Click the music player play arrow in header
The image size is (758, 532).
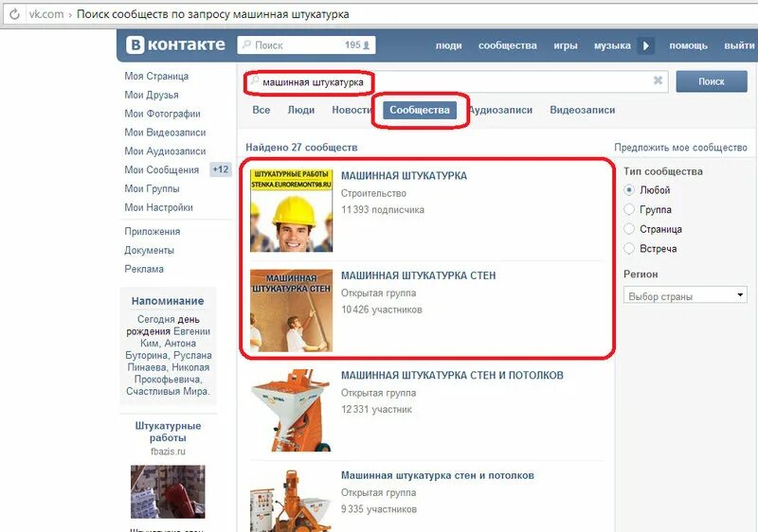tap(646, 45)
